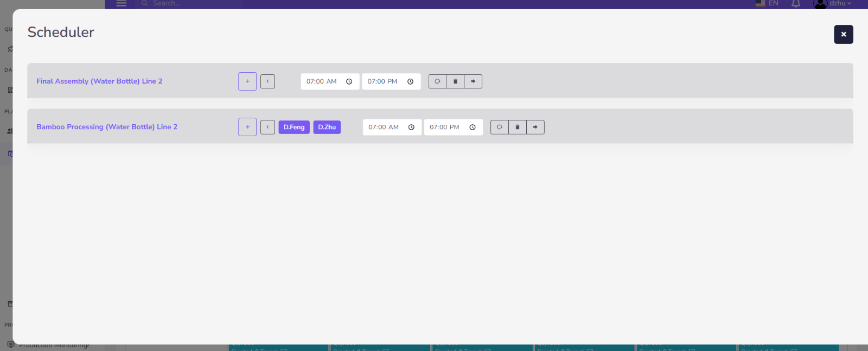The width and height of the screenshot is (868, 351).
Task: Collapse Bamboo Processing row using left chevron
Action: (267, 127)
